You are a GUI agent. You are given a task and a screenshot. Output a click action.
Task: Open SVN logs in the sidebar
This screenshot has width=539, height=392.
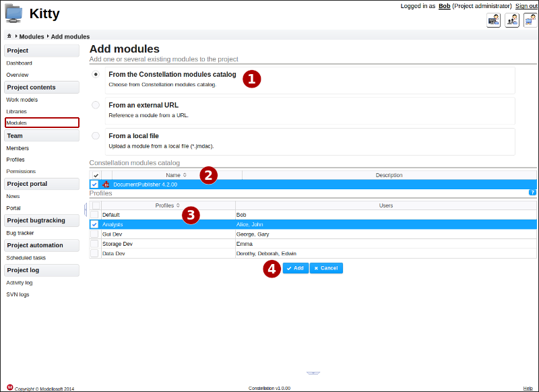(18, 294)
